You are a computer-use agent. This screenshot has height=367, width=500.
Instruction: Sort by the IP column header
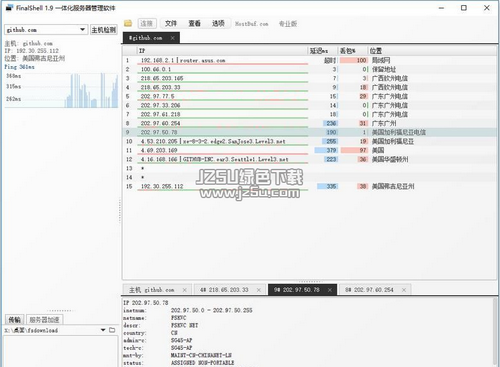pyautogui.click(x=222, y=51)
